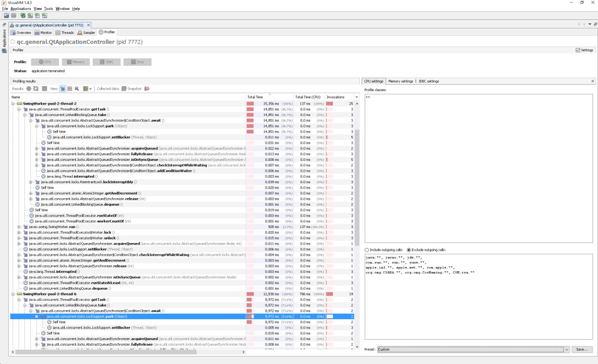Screen dimensions: 598x364
Task: Close the qc.general.QtApplicationController document tab
Action: point(89,25)
